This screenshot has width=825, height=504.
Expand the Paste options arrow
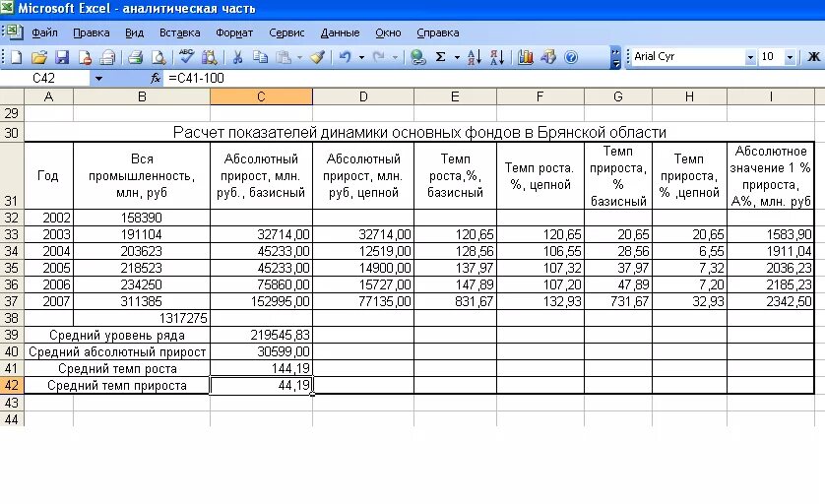tap(299, 57)
